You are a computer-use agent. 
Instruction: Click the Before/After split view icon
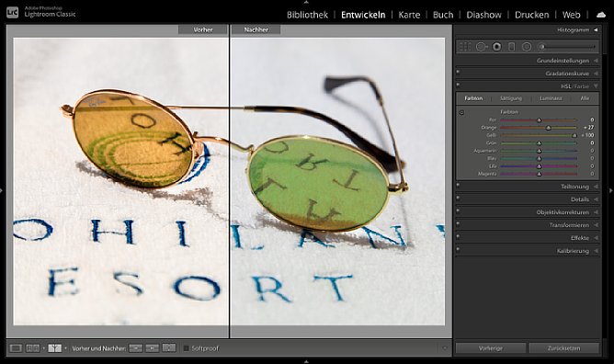(54, 348)
